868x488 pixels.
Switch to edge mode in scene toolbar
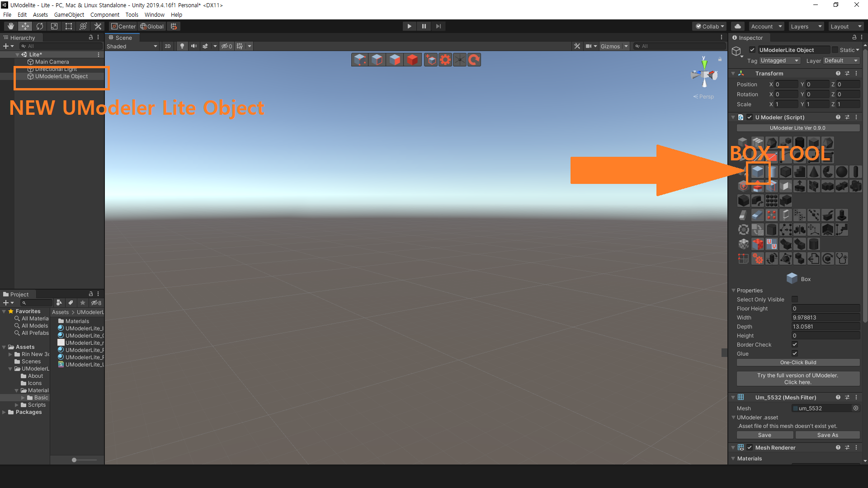tap(377, 60)
